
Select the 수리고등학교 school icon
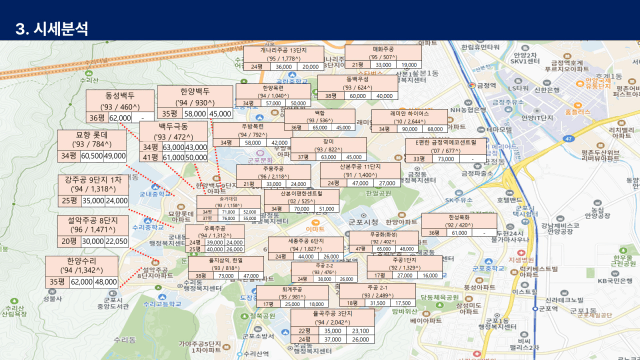[x=162, y=297]
